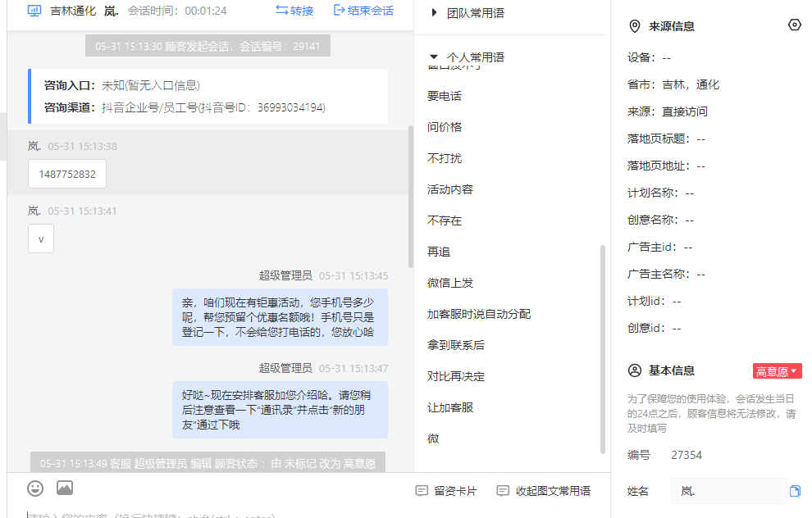Screen dimensions: 812x518
Task: Open the 高意愿 status dropdown
Action: point(777,371)
